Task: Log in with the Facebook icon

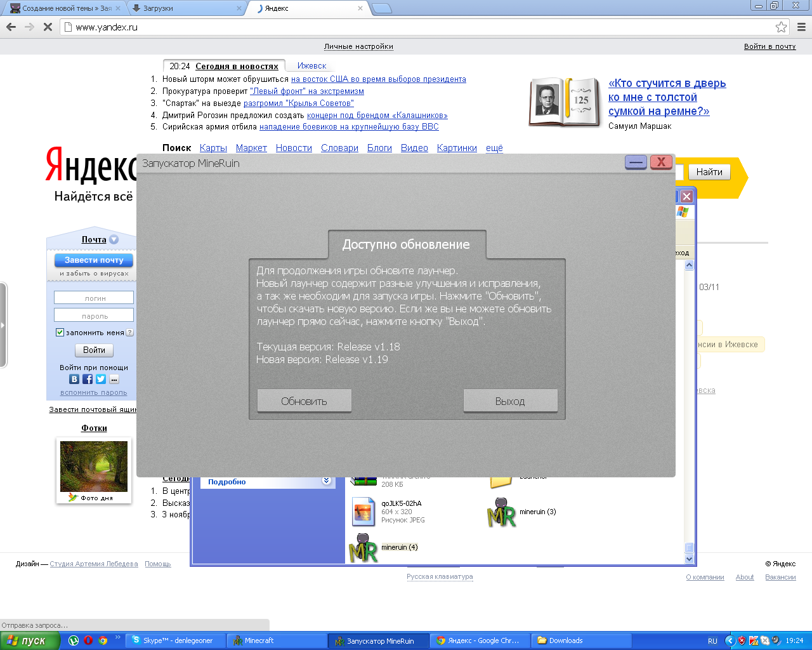Action: pos(88,379)
